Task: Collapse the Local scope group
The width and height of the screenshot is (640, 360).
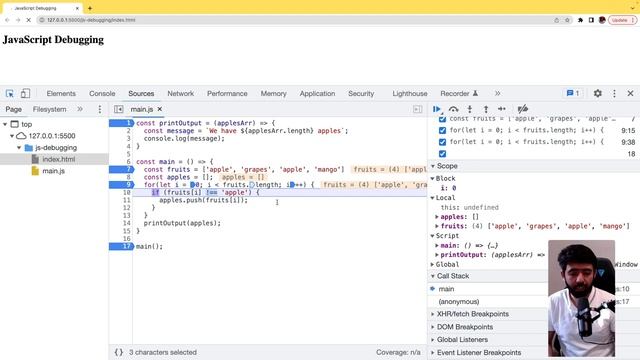Action: [x=433, y=198]
